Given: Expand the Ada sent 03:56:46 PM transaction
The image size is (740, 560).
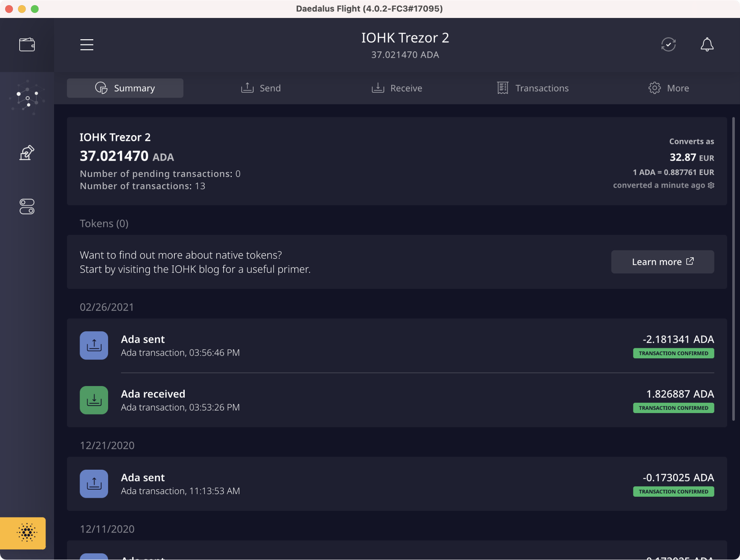Looking at the screenshot, I should (x=397, y=345).
